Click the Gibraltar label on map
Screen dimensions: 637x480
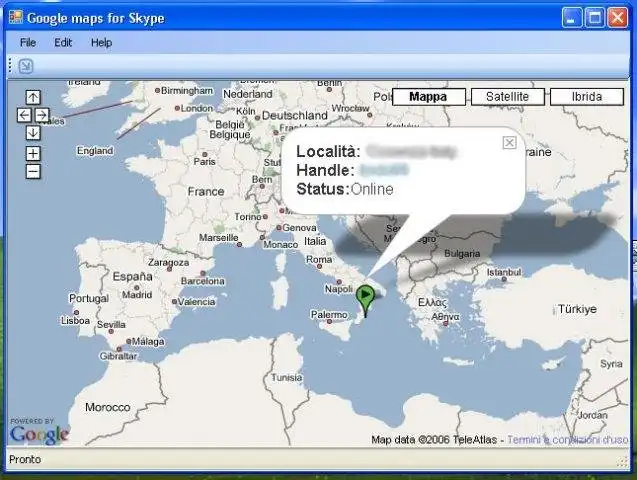point(118,356)
